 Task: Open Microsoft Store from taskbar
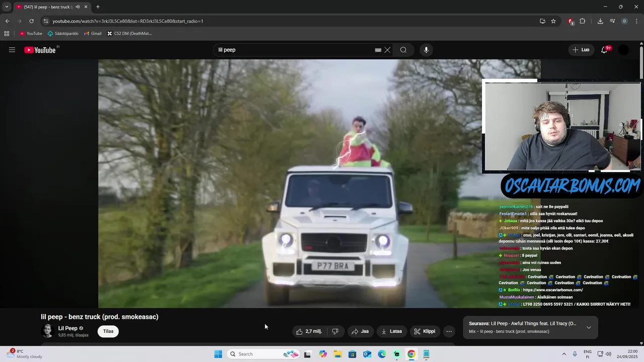click(352, 354)
